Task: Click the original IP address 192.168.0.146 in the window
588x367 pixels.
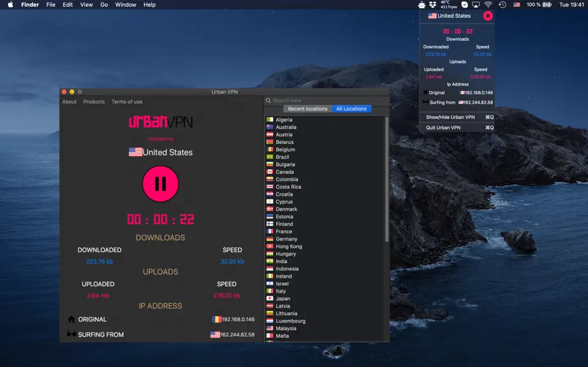Action: [x=238, y=319]
